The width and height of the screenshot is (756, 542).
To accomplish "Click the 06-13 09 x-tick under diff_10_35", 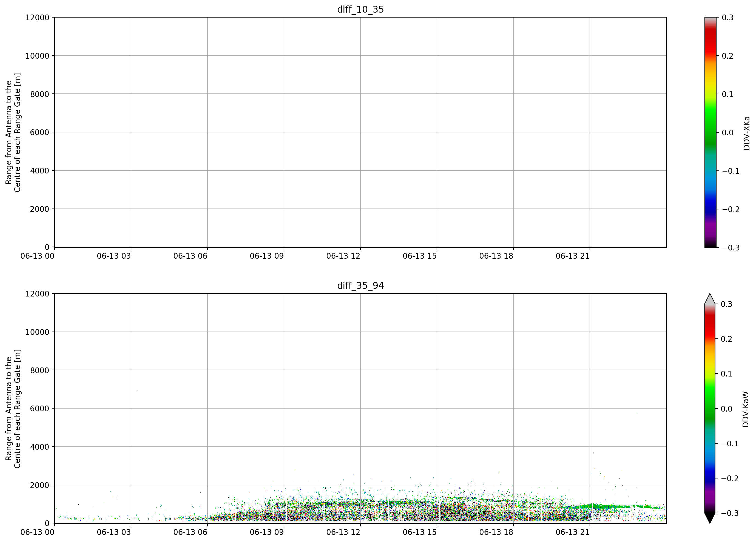I will coord(267,256).
